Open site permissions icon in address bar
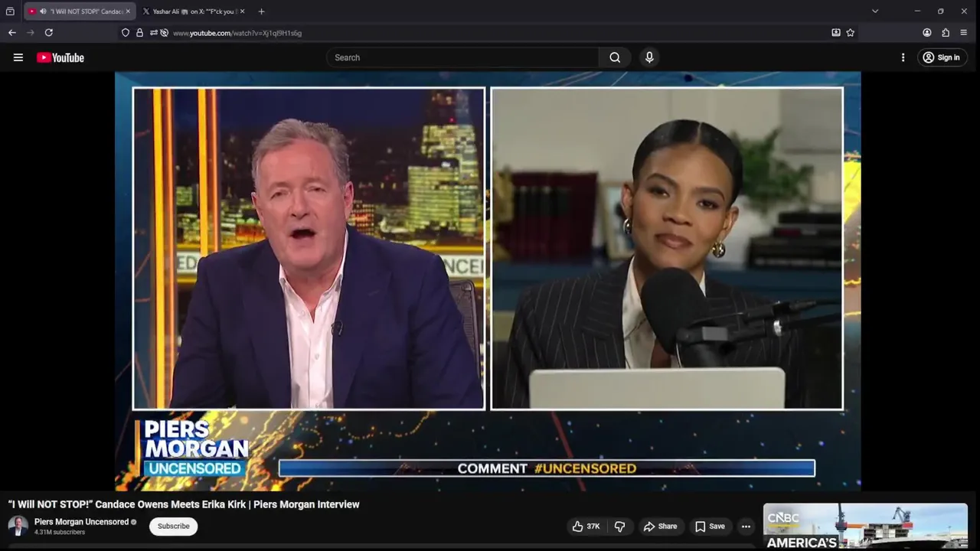 click(x=153, y=33)
